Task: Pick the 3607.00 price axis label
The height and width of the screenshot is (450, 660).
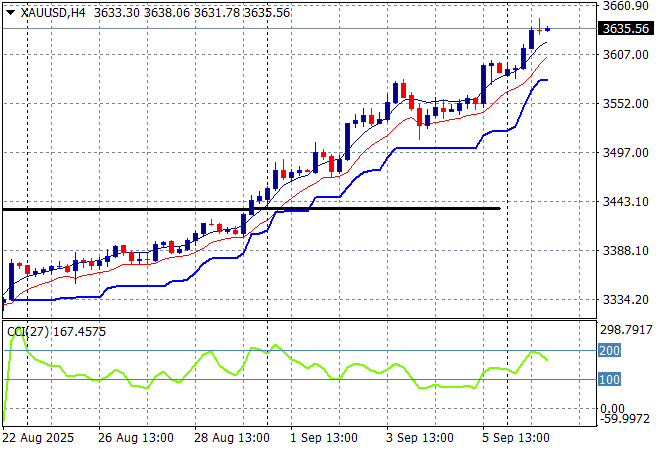Action: (x=625, y=55)
